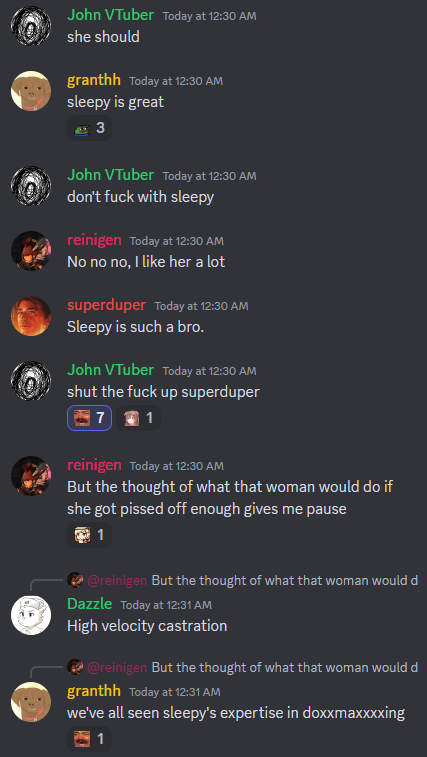The width and height of the screenshot is (427, 757).
Task: Toggle the reaction under reinigen's 'gives me pause' message
Action: [x=89, y=535]
